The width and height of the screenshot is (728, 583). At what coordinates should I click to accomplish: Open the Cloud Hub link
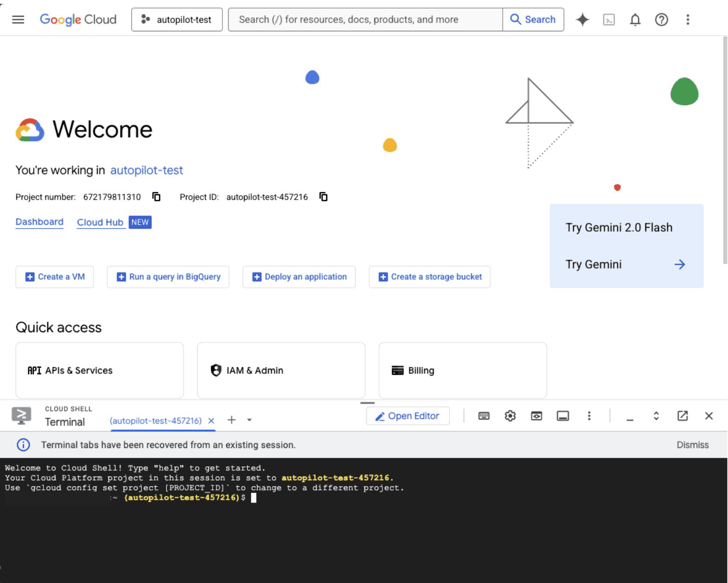(x=100, y=222)
